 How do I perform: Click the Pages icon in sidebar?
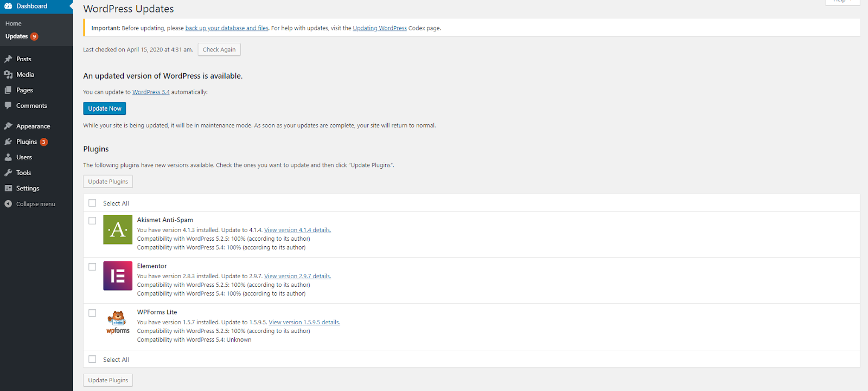point(8,90)
